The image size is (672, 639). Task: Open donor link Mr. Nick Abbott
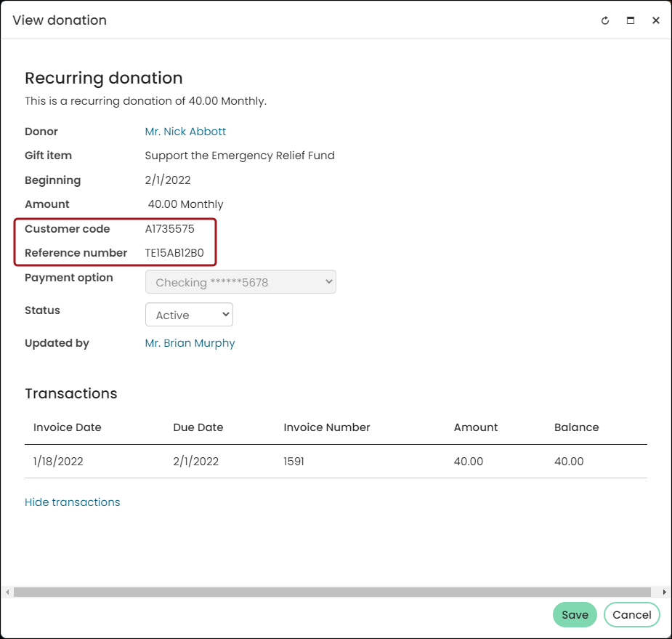(185, 132)
